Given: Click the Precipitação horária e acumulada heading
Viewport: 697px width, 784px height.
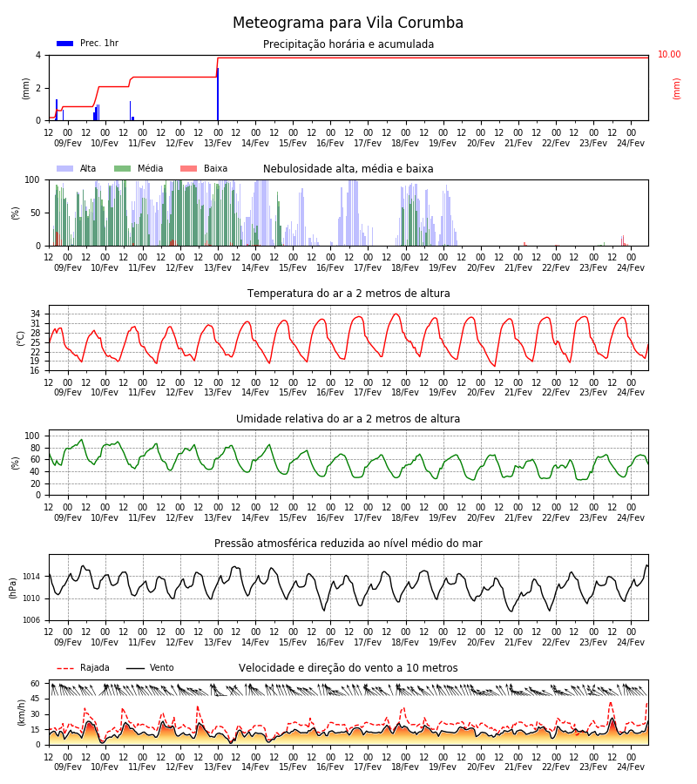Looking at the screenshot, I should point(348,44).
